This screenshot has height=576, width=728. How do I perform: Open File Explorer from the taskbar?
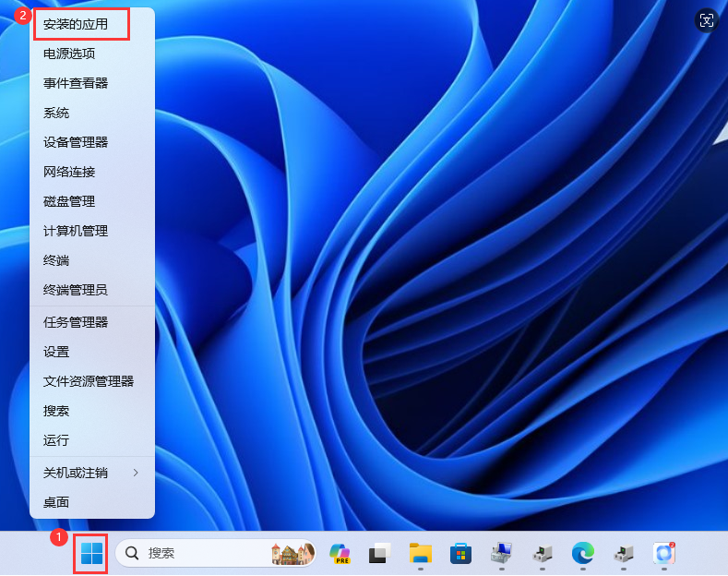(420, 553)
